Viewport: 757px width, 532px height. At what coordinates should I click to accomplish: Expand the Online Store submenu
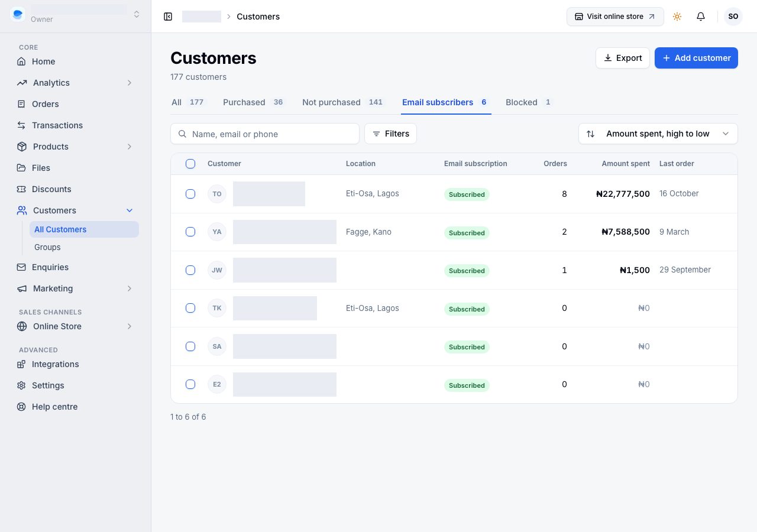pos(130,326)
